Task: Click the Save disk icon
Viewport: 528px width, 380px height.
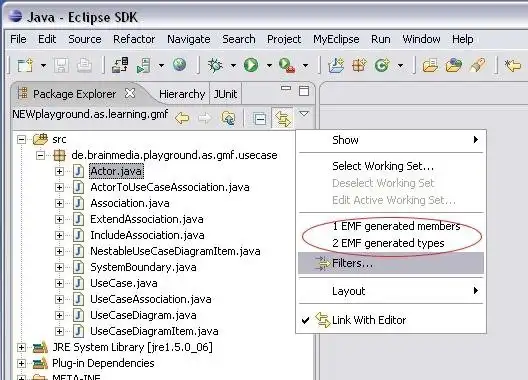Action: click(x=61, y=65)
